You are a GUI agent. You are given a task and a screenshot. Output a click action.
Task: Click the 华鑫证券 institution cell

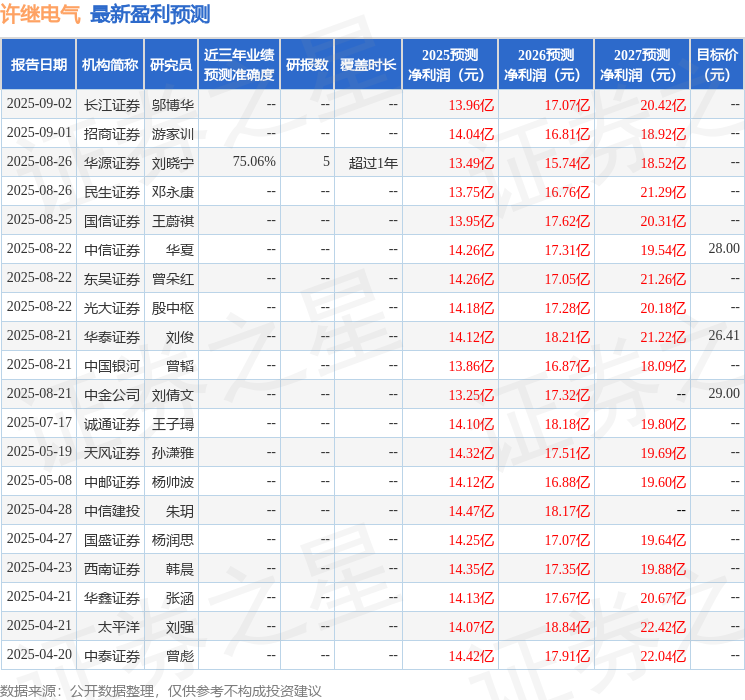(112, 598)
